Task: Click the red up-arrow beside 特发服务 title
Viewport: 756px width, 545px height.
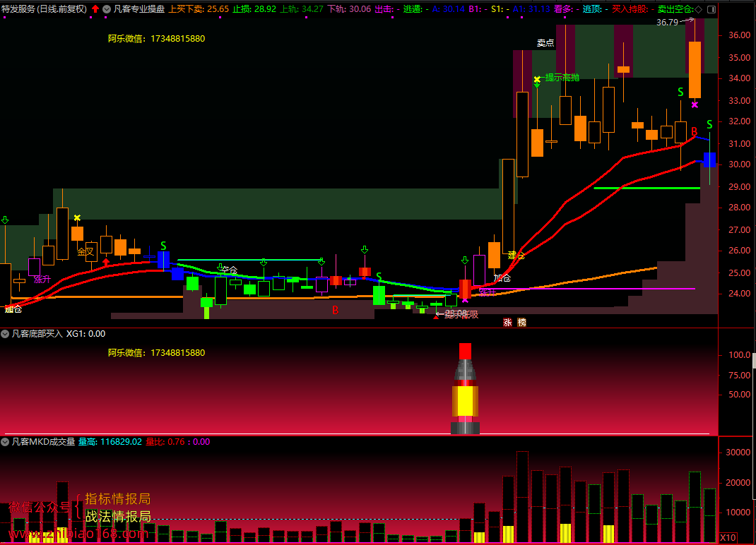Action: point(95,8)
